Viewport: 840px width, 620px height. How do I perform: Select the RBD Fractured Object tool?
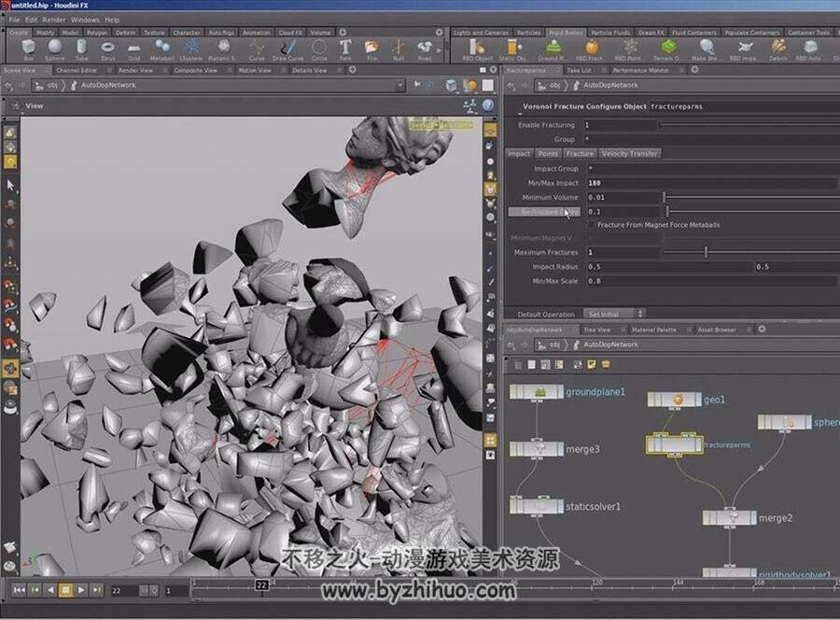pos(590,49)
